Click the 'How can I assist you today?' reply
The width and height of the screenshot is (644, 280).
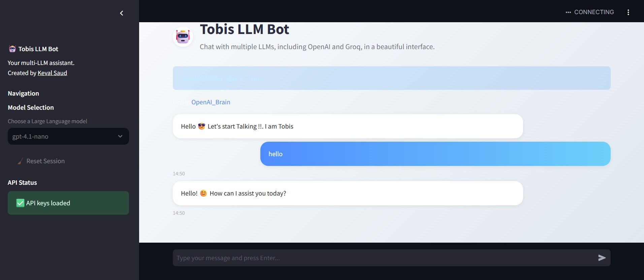(248, 193)
